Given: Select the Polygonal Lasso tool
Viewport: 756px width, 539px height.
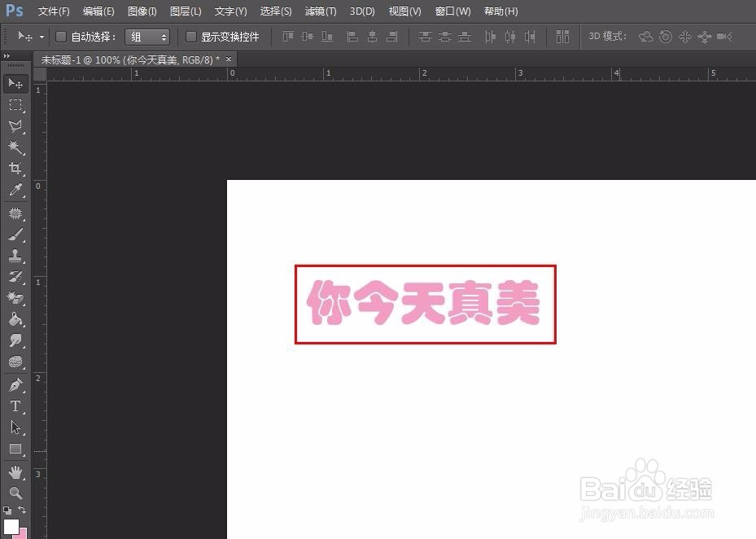Looking at the screenshot, I should click(x=15, y=126).
